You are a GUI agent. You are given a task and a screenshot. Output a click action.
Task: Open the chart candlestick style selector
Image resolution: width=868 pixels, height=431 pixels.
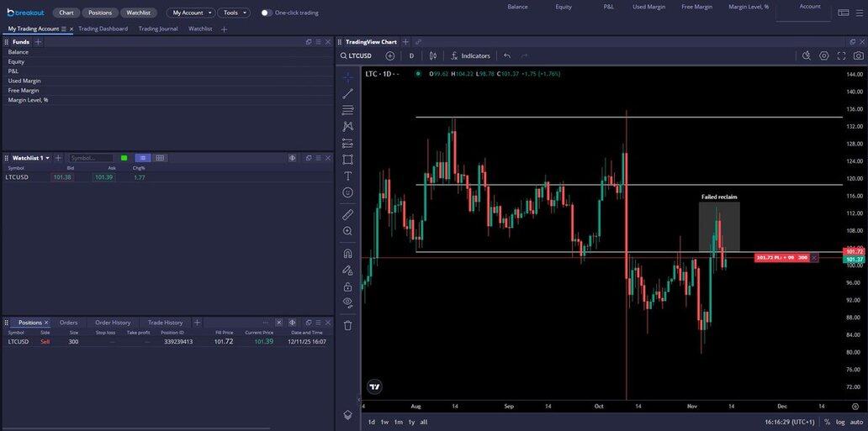tap(432, 56)
